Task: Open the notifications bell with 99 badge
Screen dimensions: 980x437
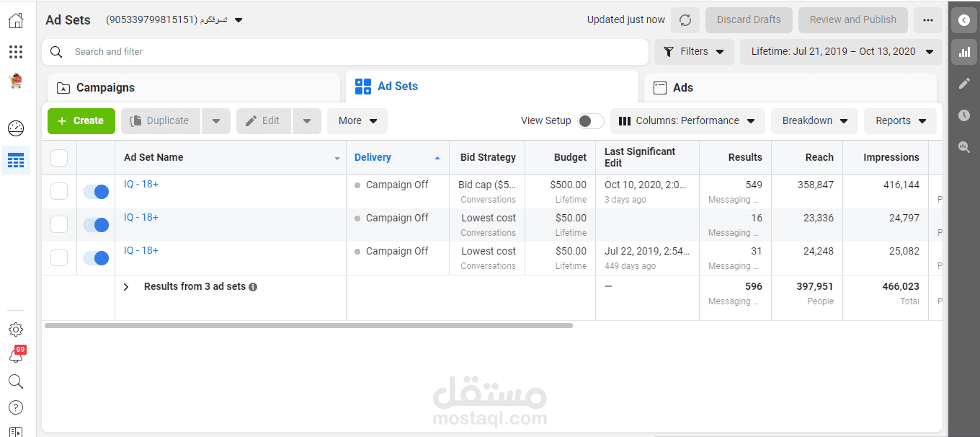Action: point(16,356)
